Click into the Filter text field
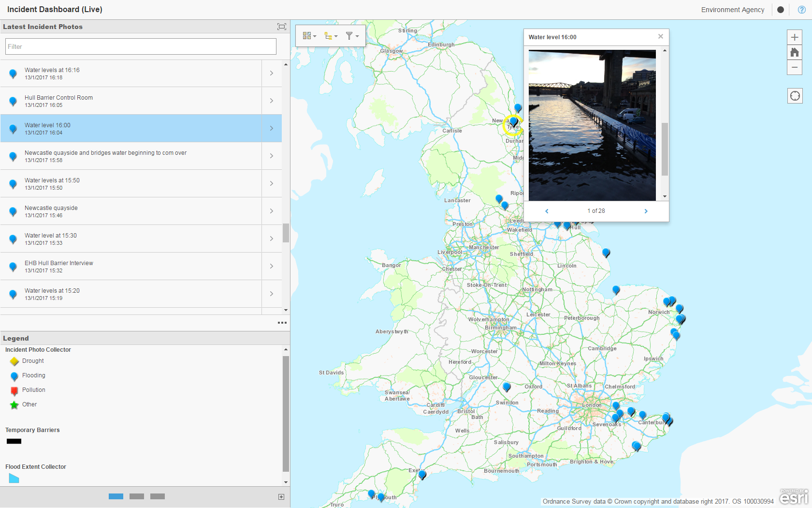 tap(141, 46)
